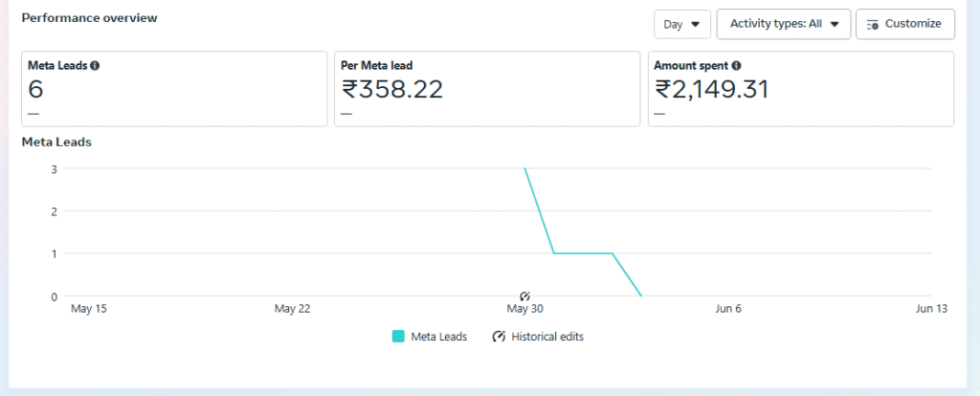Image resolution: width=980 pixels, height=396 pixels.
Task: Click the Meta Leads info icon
Action: click(x=95, y=66)
